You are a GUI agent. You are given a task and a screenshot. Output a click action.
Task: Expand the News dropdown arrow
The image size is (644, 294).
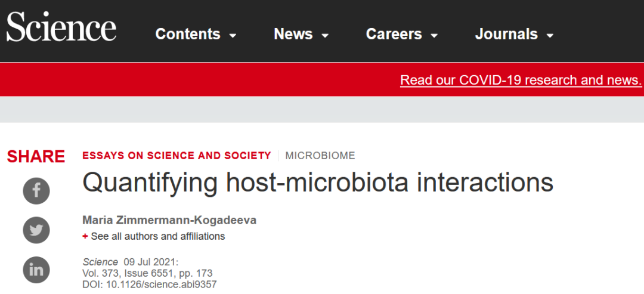point(325,36)
